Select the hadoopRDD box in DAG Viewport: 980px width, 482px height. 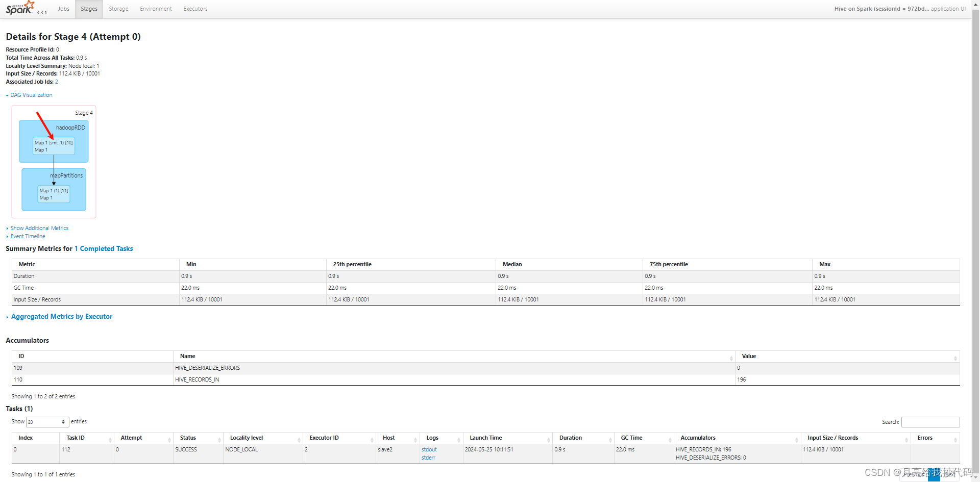(54, 141)
